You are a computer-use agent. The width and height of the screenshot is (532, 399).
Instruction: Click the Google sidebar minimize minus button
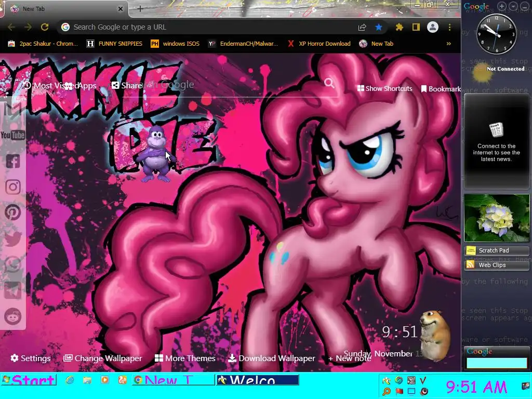524,6
